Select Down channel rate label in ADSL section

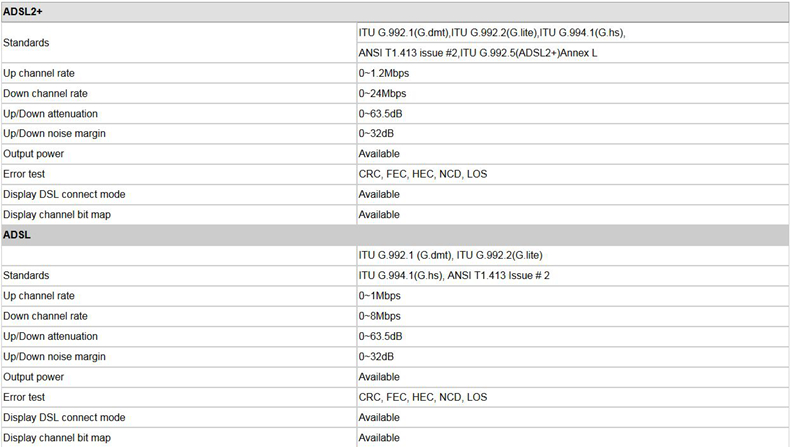pyautogui.click(x=44, y=316)
